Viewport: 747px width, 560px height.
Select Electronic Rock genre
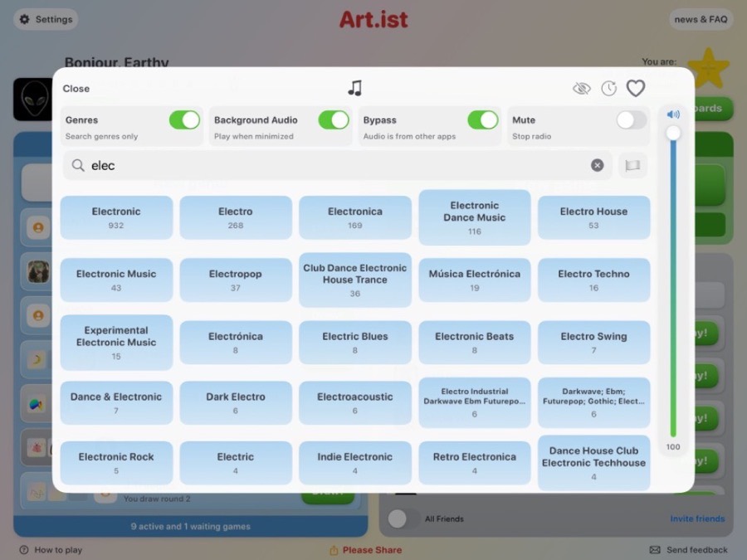click(116, 463)
